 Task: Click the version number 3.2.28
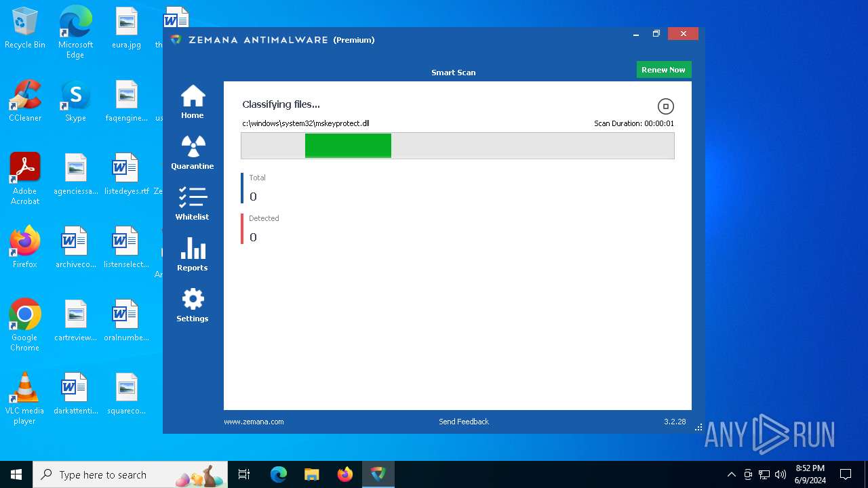pos(675,422)
